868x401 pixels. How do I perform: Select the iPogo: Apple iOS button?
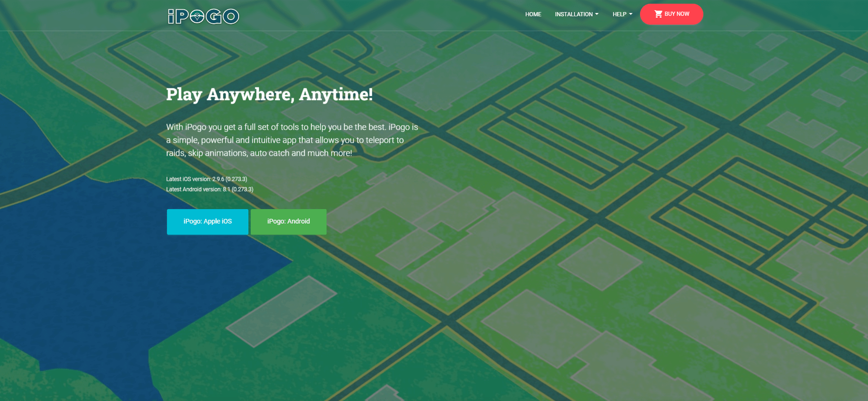pyautogui.click(x=207, y=222)
